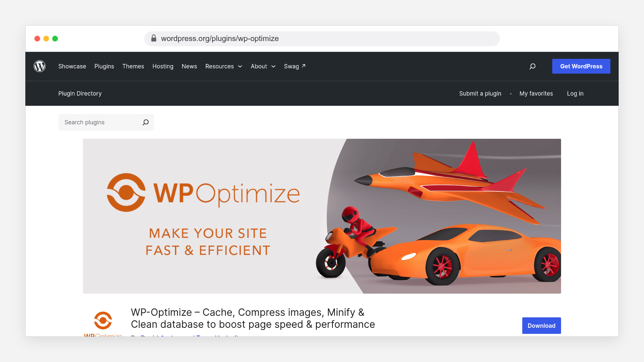This screenshot has height=362, width=644.
Task: Expand the About dropdown menu
Action: pyautogui.click(x=263, y=66)
